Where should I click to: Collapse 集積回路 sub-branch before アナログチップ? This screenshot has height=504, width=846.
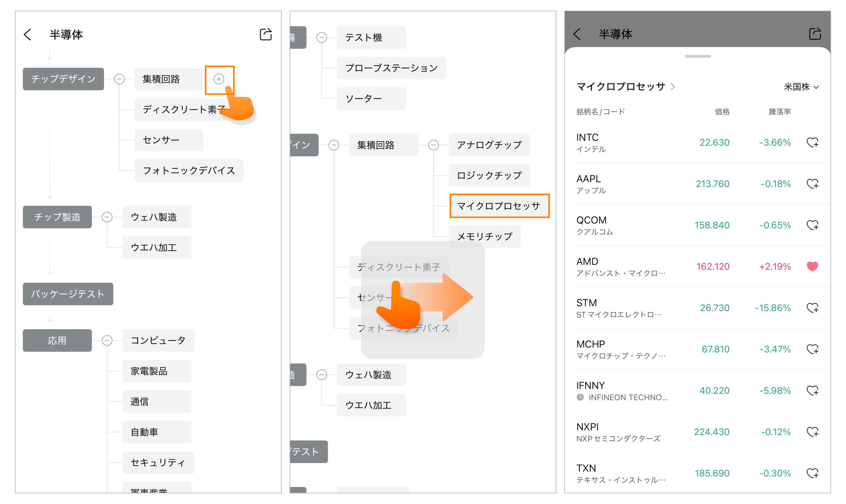pyautogui.click(x=433, y=145)
